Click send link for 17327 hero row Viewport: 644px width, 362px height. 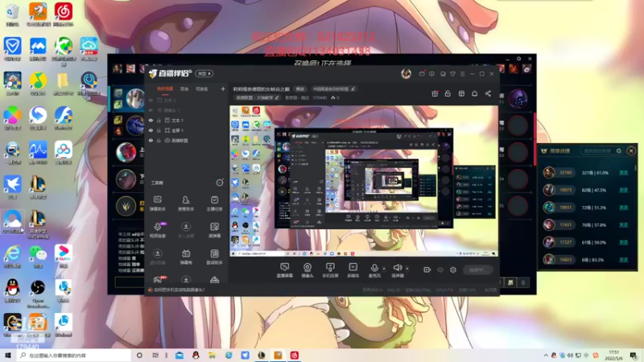[623, 242]
